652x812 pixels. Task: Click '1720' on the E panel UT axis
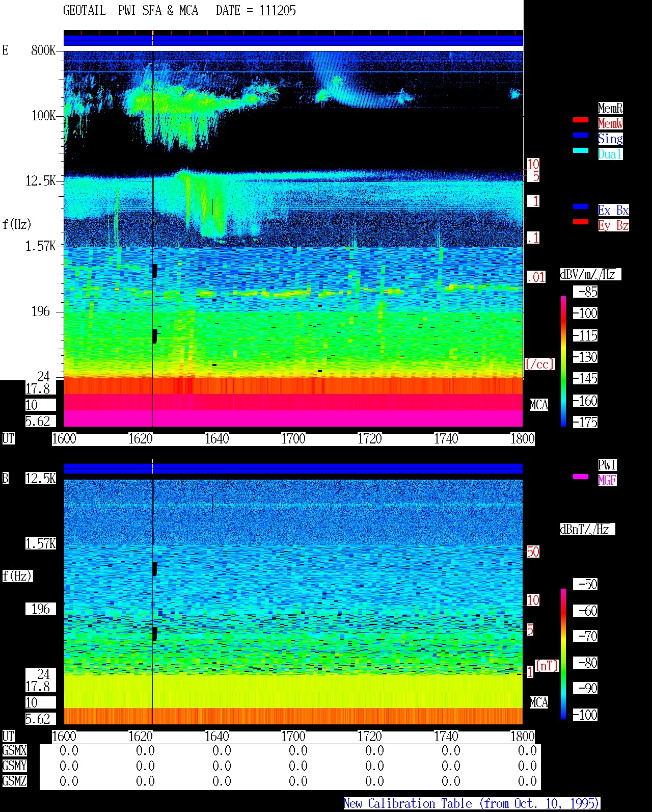tap(370, 439)
